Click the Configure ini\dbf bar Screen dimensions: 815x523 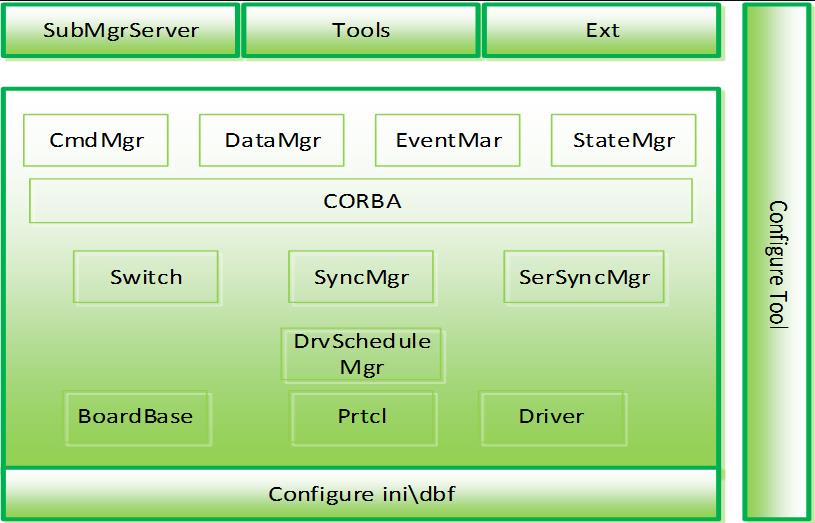point(362,494)
